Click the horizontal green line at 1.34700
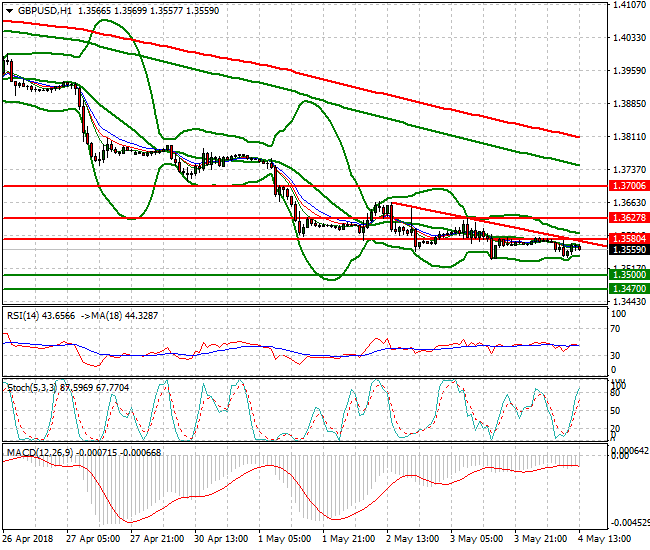 [x=300, y=288]
